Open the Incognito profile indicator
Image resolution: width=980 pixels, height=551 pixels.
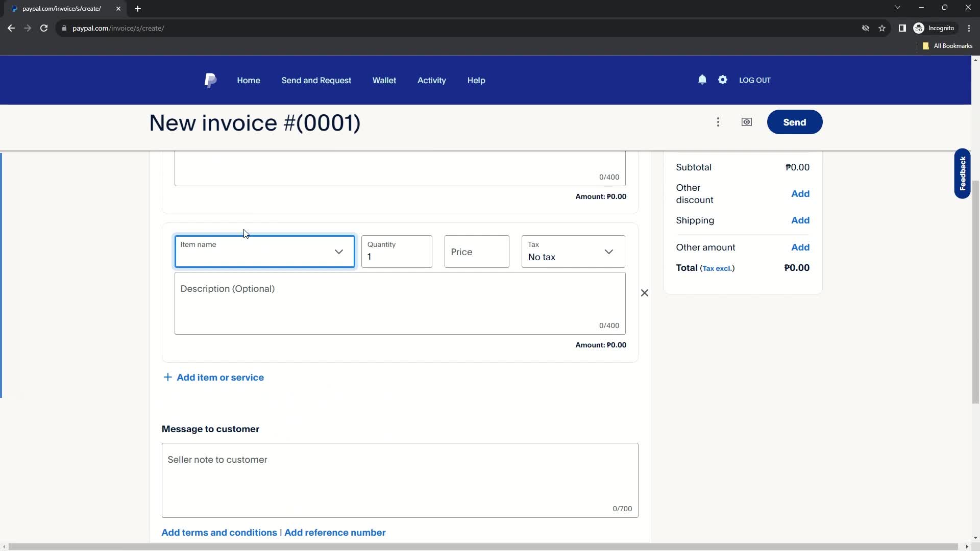click(934, 28)
